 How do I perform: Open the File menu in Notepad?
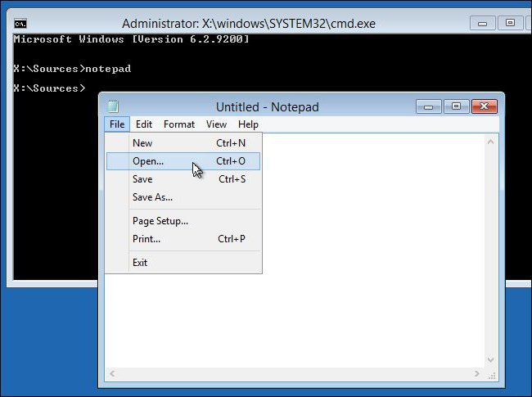(x=117, y=124)
